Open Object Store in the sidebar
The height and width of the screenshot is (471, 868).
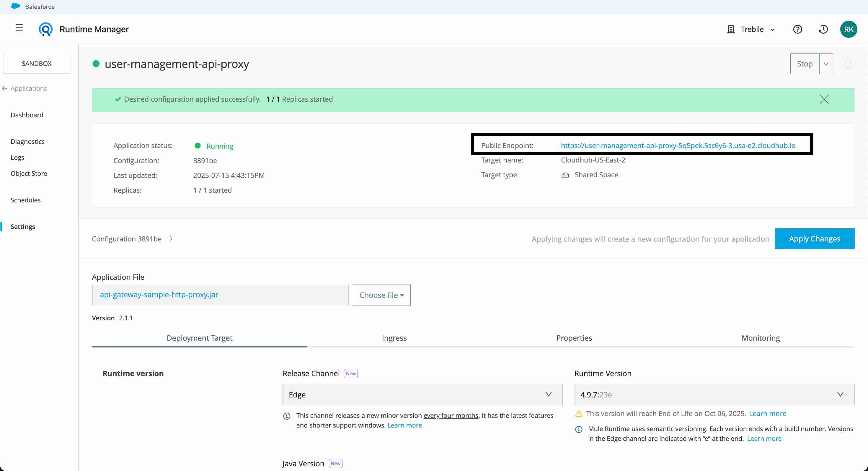coord(29,173)
